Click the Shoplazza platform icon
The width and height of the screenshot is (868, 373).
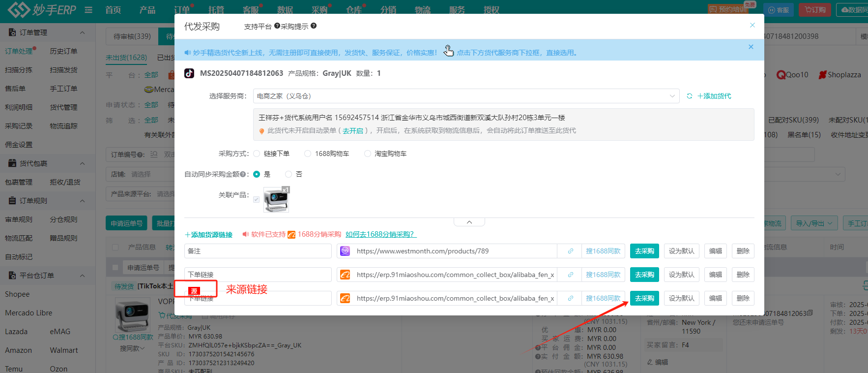[x=822, y=75]
